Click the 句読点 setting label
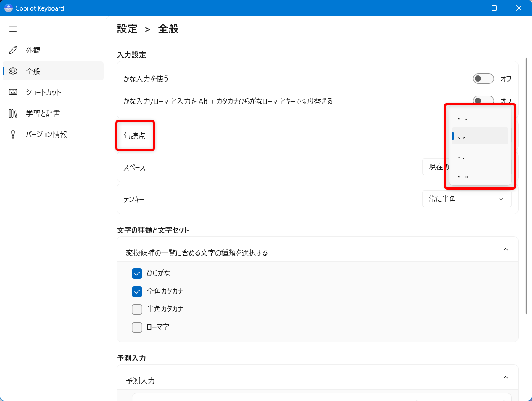This screenshot has height=401, width=532. point(135,136)
